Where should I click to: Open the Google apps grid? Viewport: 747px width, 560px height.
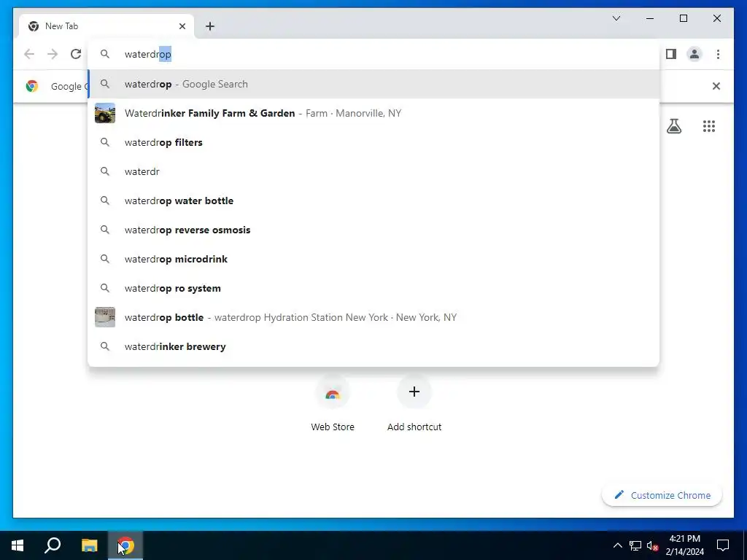click(709, 126)
